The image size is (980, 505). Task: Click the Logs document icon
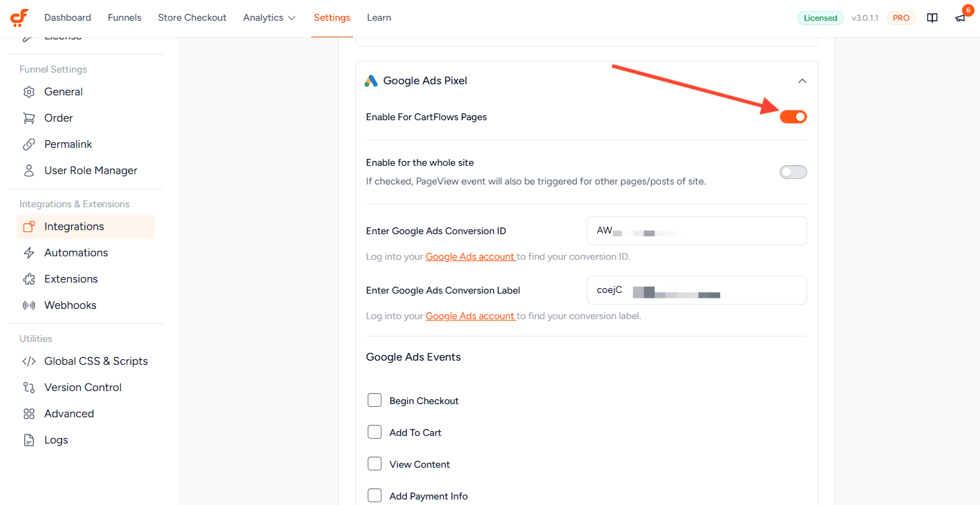coord(29,440)
